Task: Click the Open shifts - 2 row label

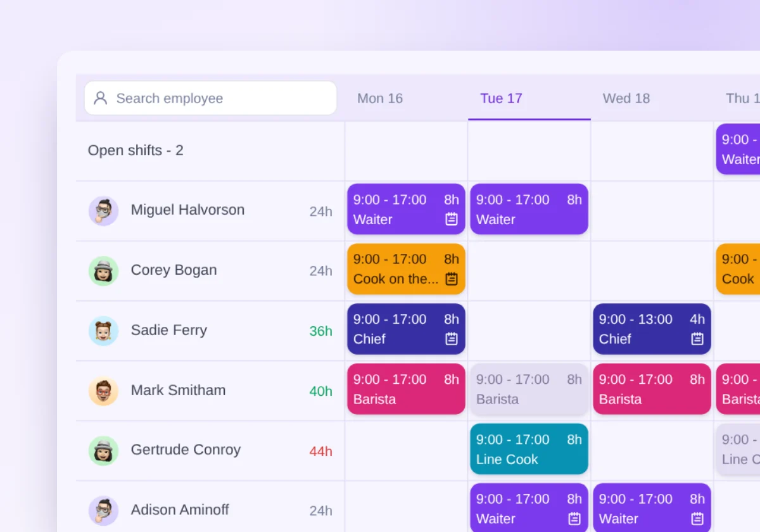Action: pos(136,150)
